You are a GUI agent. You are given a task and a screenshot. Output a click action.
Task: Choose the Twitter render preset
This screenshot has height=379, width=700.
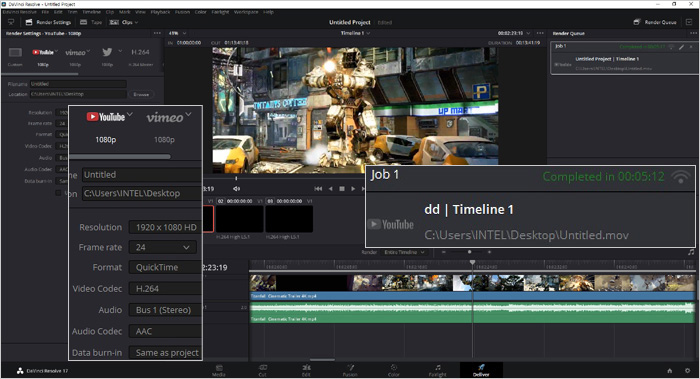click(x=107, y=52)
